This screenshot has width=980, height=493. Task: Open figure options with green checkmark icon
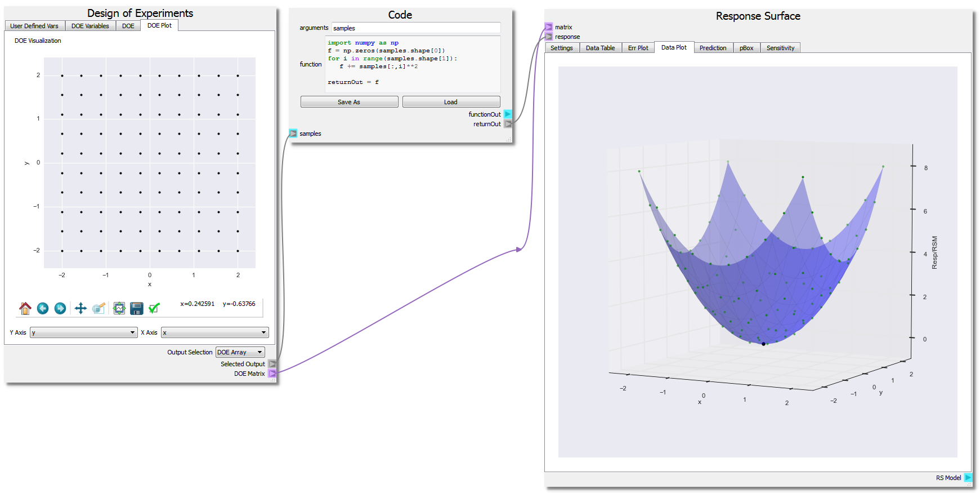click(x=154, y=308)
